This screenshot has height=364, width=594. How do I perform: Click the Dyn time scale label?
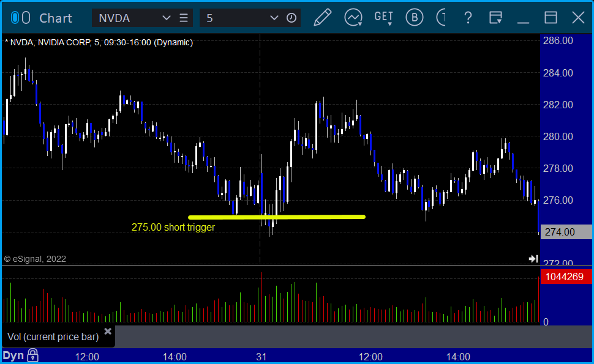[x=13, y=355]
